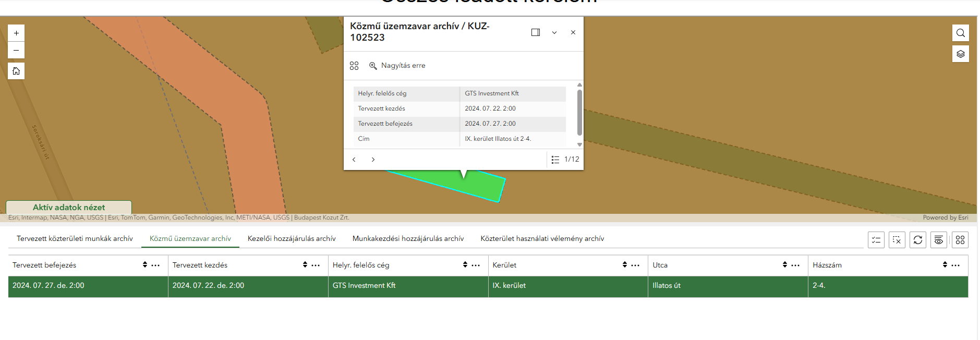Select the GTS Investment Kft table row
The height and width of the screenshot is (340, 980).
tap(364, 286)
